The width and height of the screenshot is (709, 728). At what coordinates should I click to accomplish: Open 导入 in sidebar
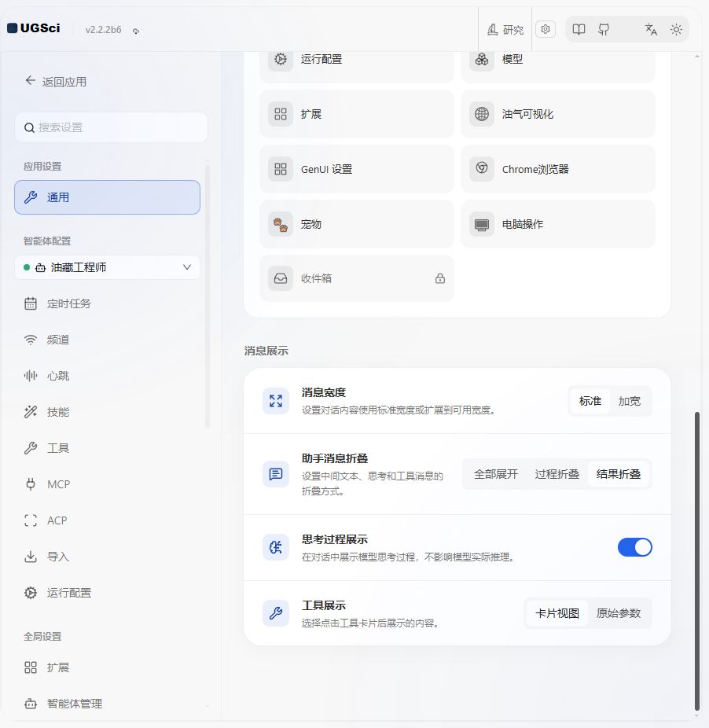pos(107,556)
